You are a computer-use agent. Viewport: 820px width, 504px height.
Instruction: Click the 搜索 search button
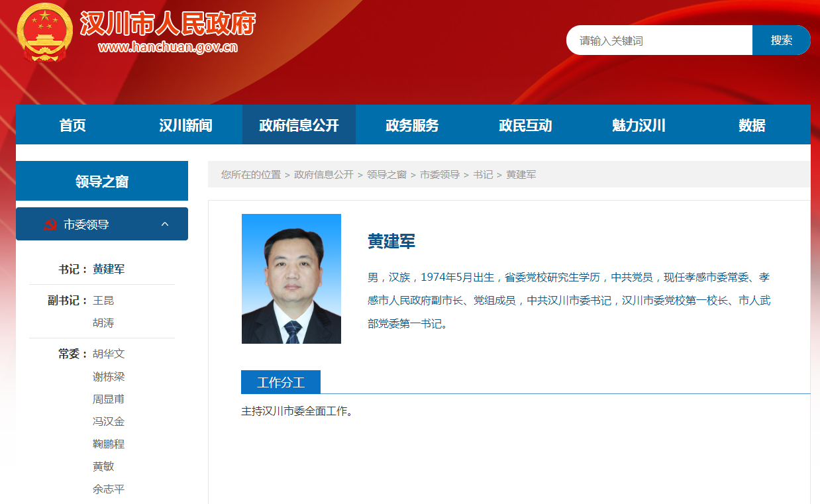[782, 40]
